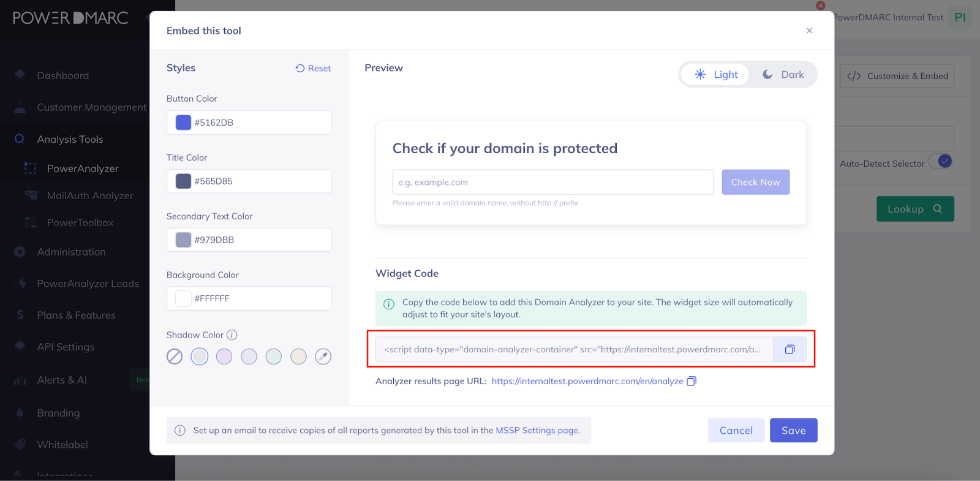This screenshot has width=980, height=481.
Task: Click the Title Color swatch #565D85
Action: click(183, 181)
